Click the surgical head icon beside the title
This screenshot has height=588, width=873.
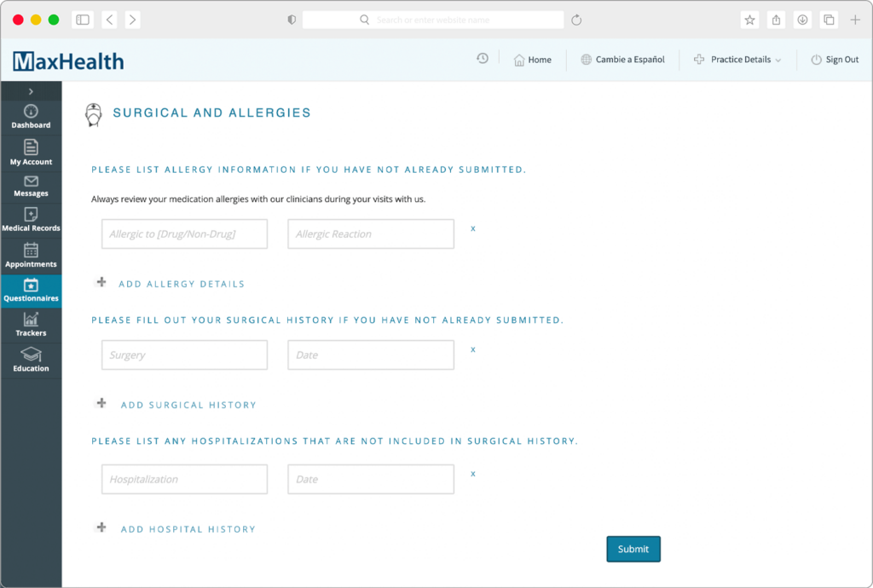tap(94, 113)
